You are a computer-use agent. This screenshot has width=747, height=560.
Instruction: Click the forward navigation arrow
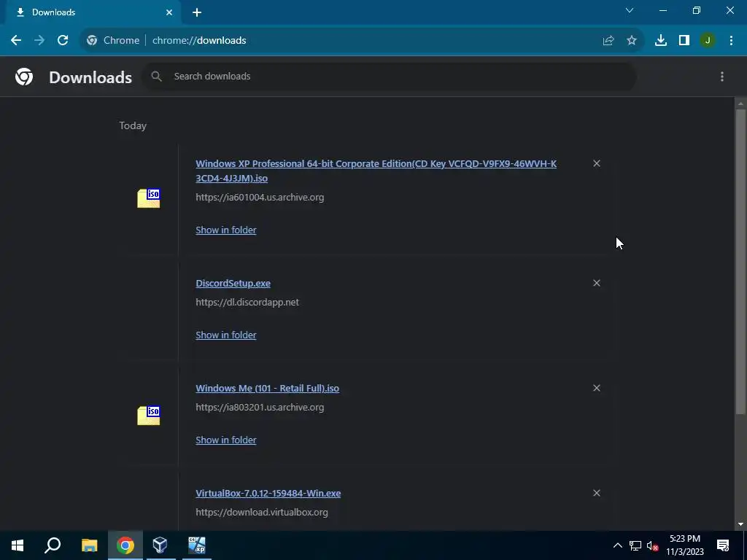[x=39, y=41]
